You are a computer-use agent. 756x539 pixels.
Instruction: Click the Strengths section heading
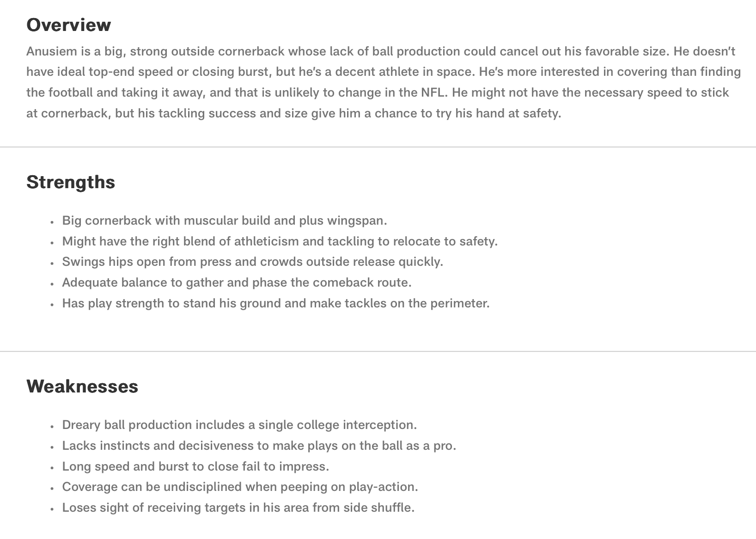pyautogui.click(x=71, y=182)
